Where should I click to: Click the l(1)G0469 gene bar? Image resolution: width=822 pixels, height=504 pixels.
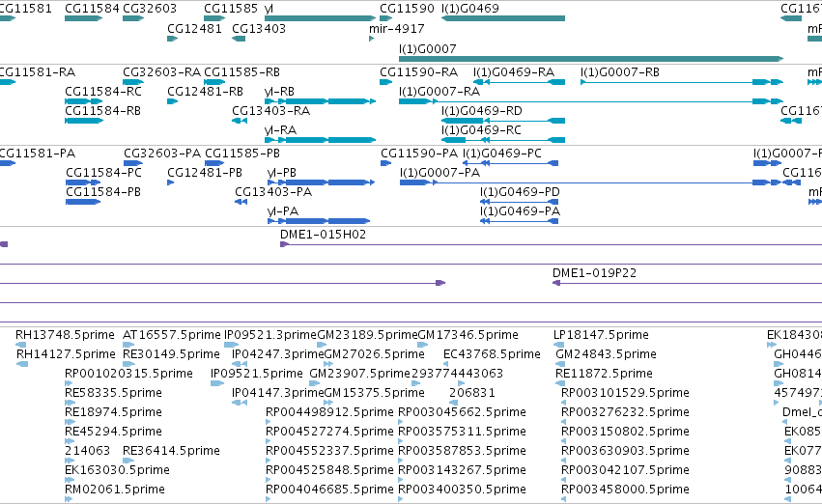(x=503, y=18)
